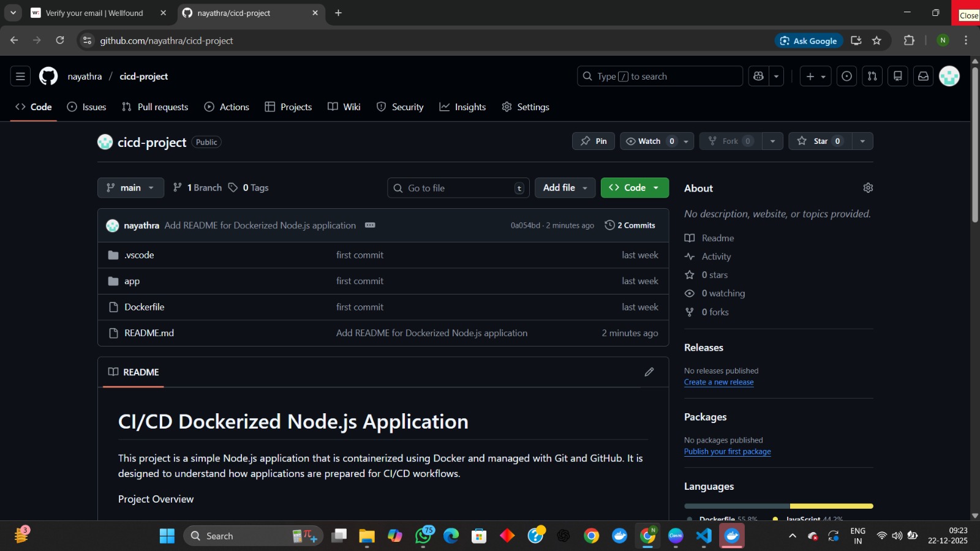Screen dimensions: 980x551
Task: Open the Actions tab
Action: click(x=227, y=107)
